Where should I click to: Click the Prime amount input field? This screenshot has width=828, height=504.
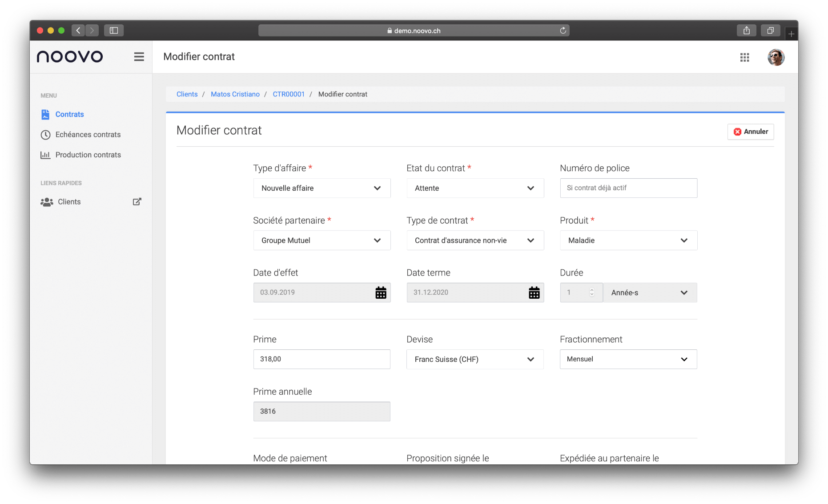(x=322, y=359)
